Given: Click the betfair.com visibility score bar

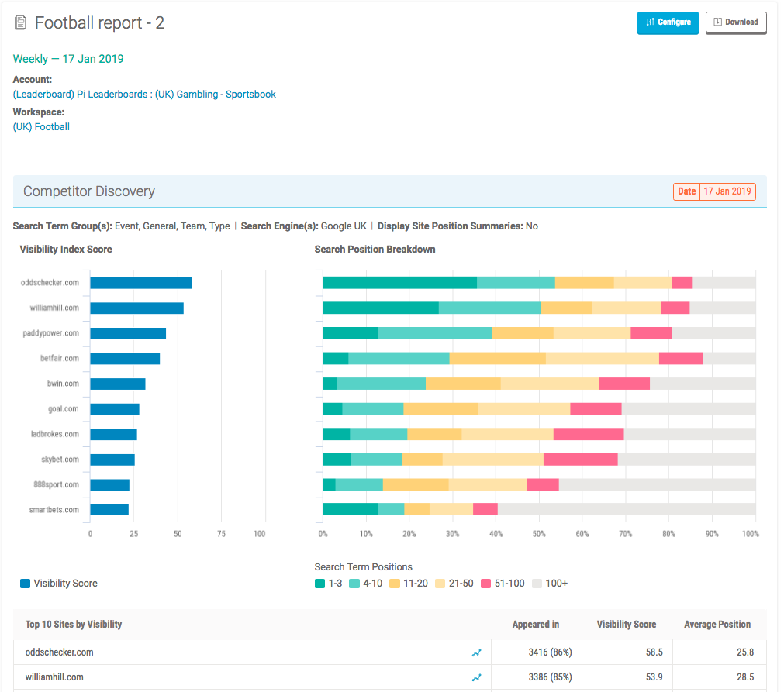Looking at the screenshot, I should [x=125, y=359].
